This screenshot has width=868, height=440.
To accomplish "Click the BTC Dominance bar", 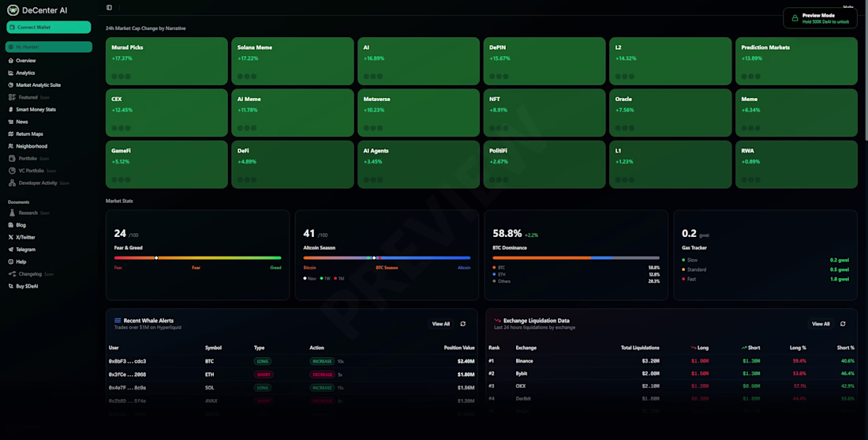I will click(x=576, y=258).
